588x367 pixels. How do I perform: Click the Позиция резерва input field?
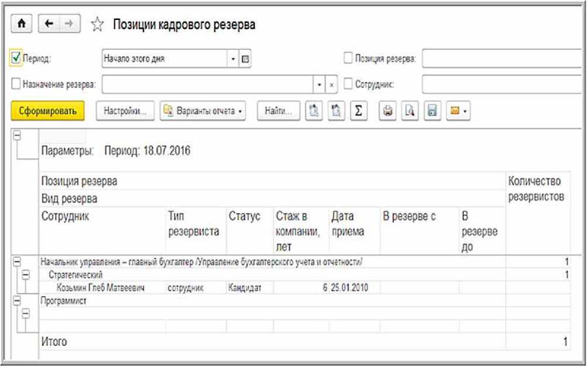click(x=502, y=59)
